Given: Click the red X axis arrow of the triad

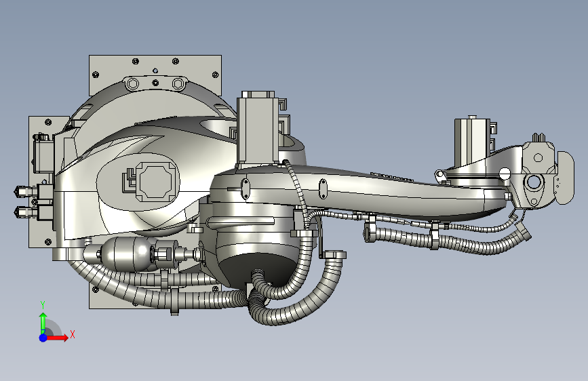Looking at the screenshot, I should pos(57,338).
